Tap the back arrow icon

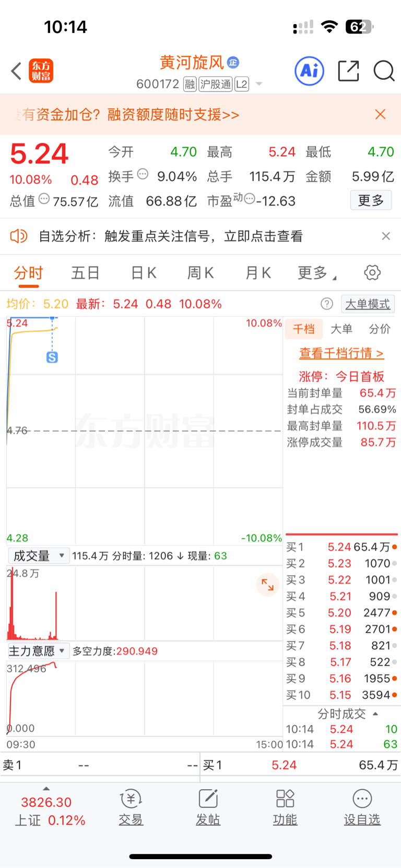[x=16, y=71]
